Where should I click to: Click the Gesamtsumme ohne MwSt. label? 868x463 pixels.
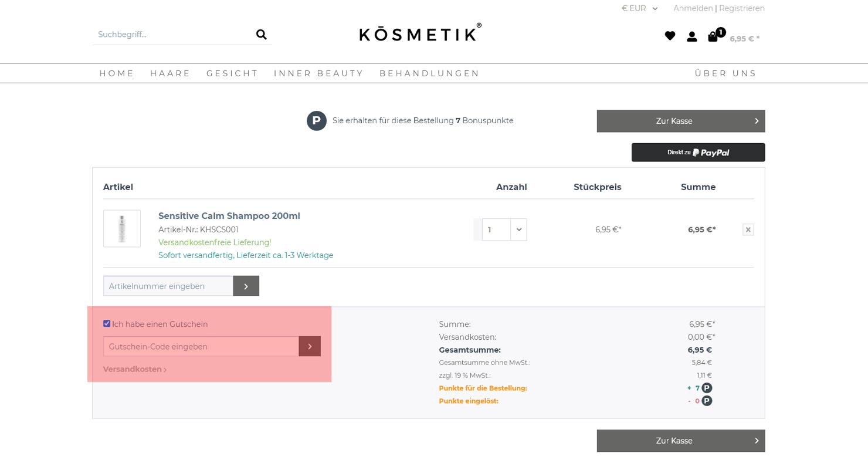coord(484,363)
